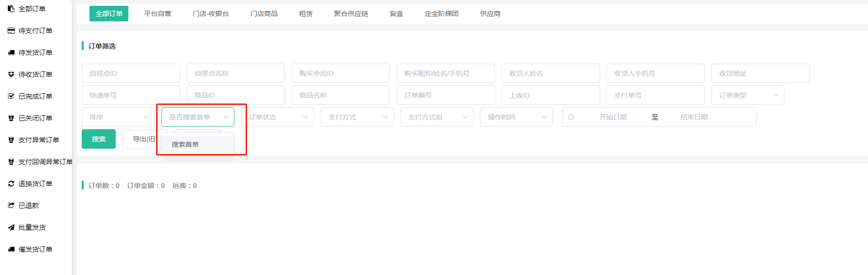The image size is (868, 275).
Task: Click the 退换货订单 refresh icon
Action: (x=11, y=184)
